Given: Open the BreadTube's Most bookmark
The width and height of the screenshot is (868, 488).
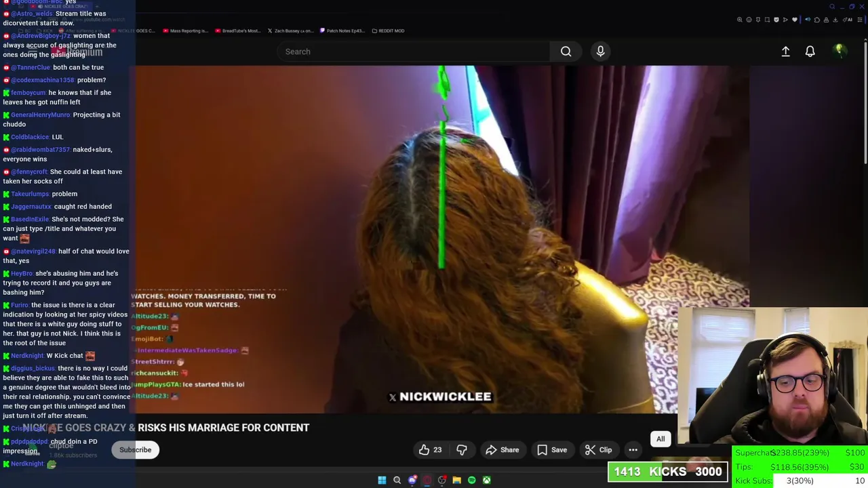Looking at the screenshot, I should 237,30.
